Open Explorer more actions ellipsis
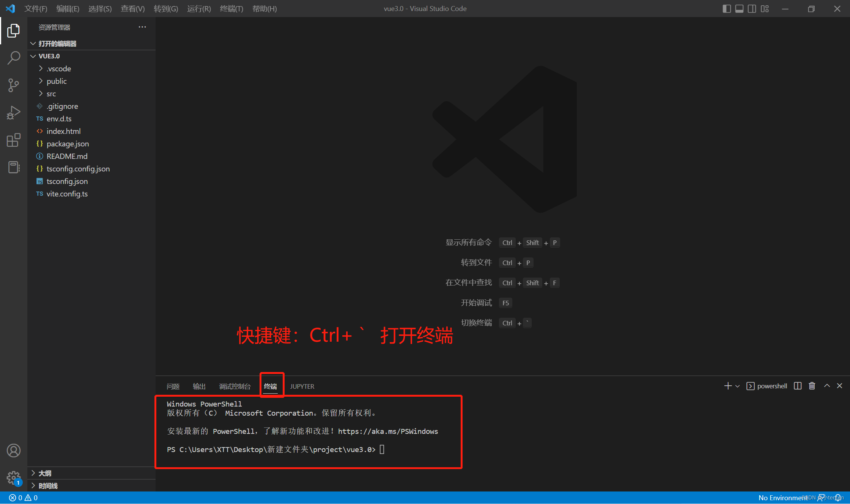 click(142, 27)
